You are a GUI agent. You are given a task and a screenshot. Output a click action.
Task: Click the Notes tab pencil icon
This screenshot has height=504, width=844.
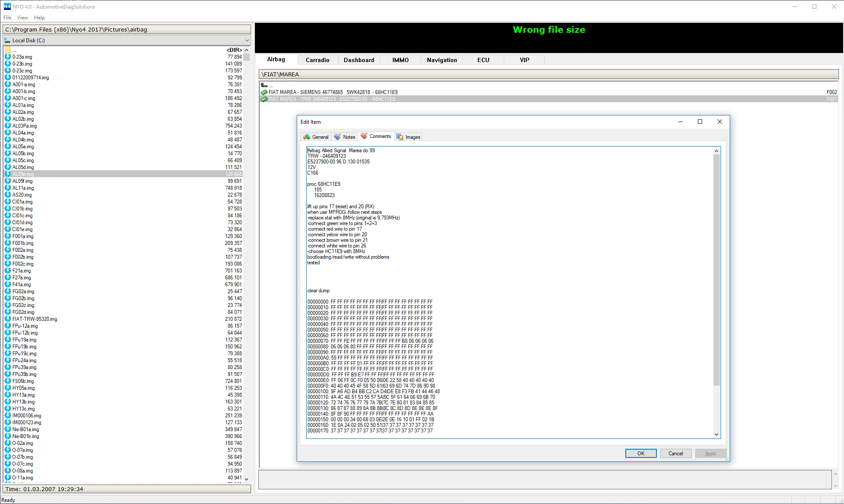pos(337,137)
